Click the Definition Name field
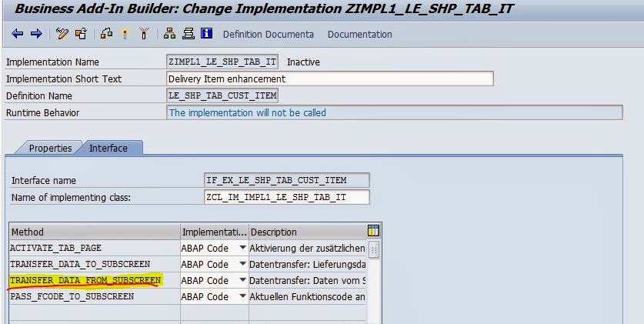This screenshot has height=324, width=644. click(x=222, y=95)
